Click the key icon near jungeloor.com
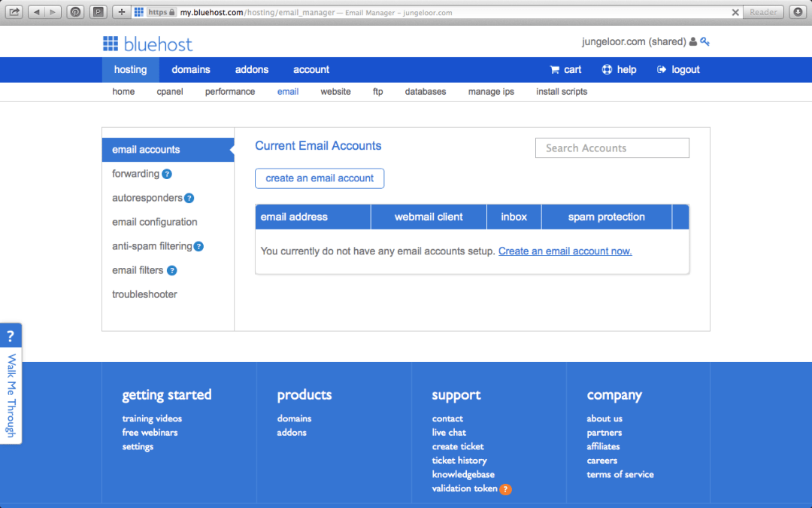 (704, 41)
